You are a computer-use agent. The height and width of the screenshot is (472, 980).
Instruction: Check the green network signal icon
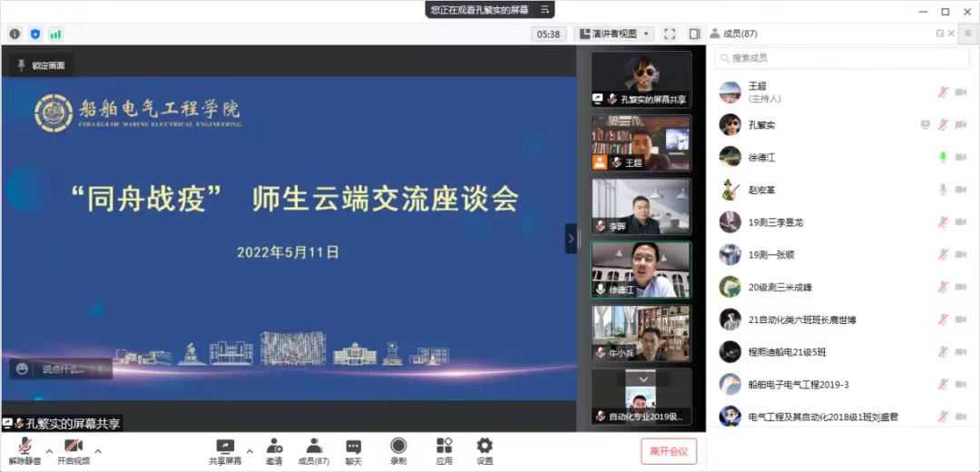56,34
